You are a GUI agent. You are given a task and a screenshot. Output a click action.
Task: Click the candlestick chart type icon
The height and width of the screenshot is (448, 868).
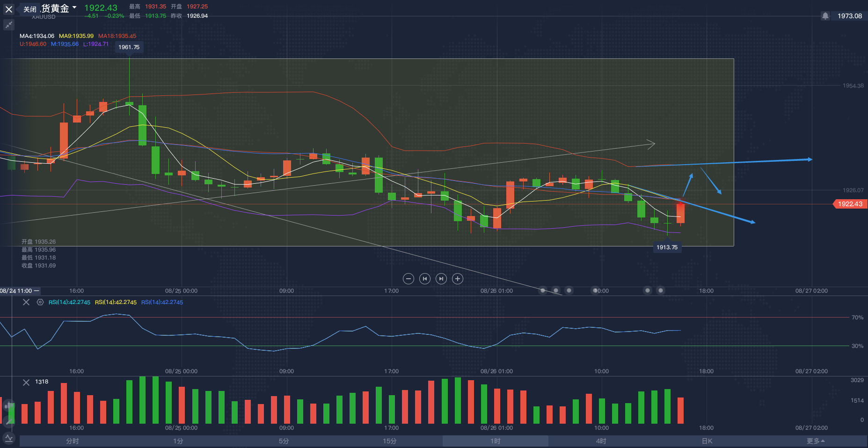point(8,406)
